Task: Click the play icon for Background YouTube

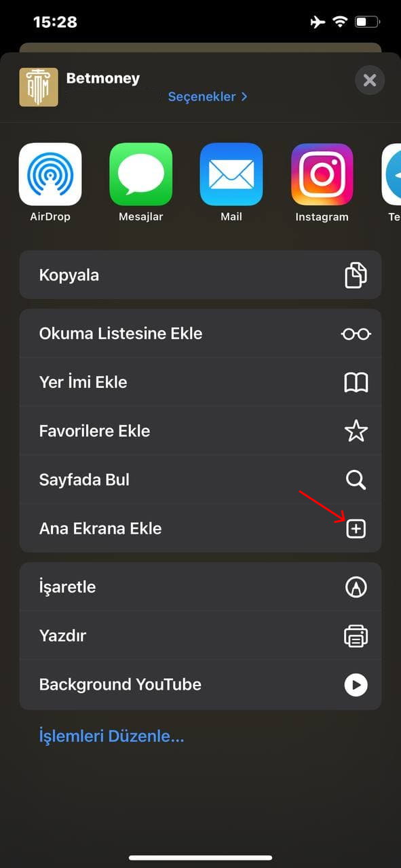Action: pyautogui.click(x=356, y=685)
